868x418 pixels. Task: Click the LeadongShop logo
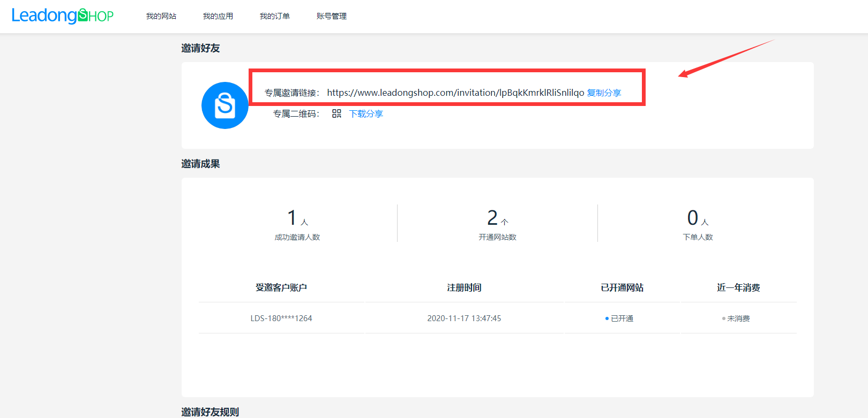(x=62, y=16)
